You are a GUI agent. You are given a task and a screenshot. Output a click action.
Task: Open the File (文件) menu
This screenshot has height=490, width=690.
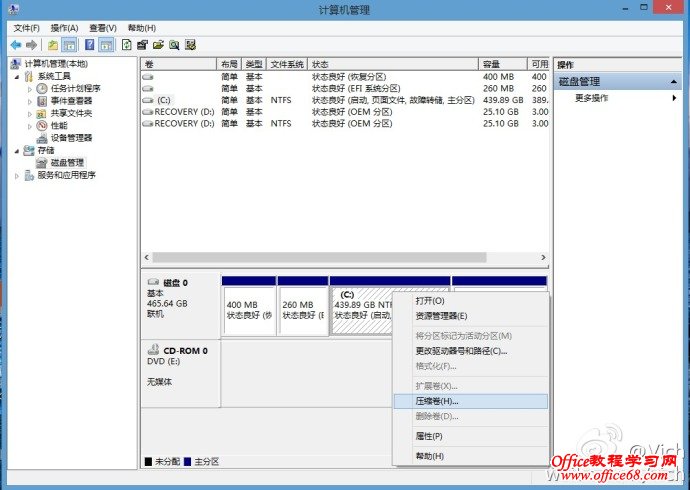[27, 28]
